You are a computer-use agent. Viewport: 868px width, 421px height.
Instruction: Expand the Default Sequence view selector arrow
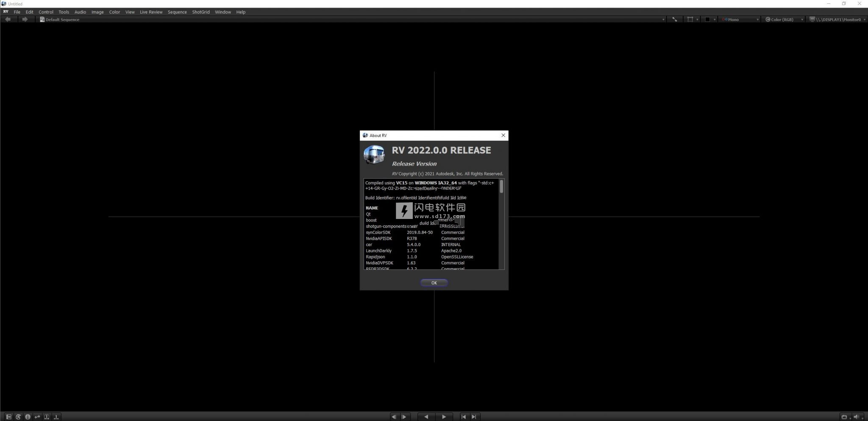point(663,20)
